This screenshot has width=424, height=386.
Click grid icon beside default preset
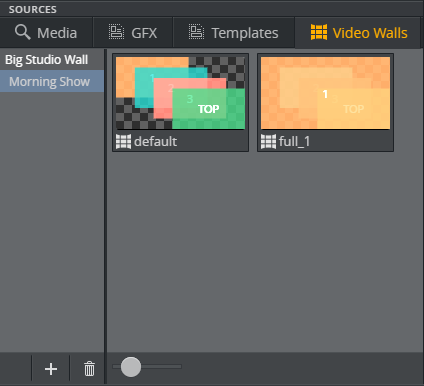[123, 141]
